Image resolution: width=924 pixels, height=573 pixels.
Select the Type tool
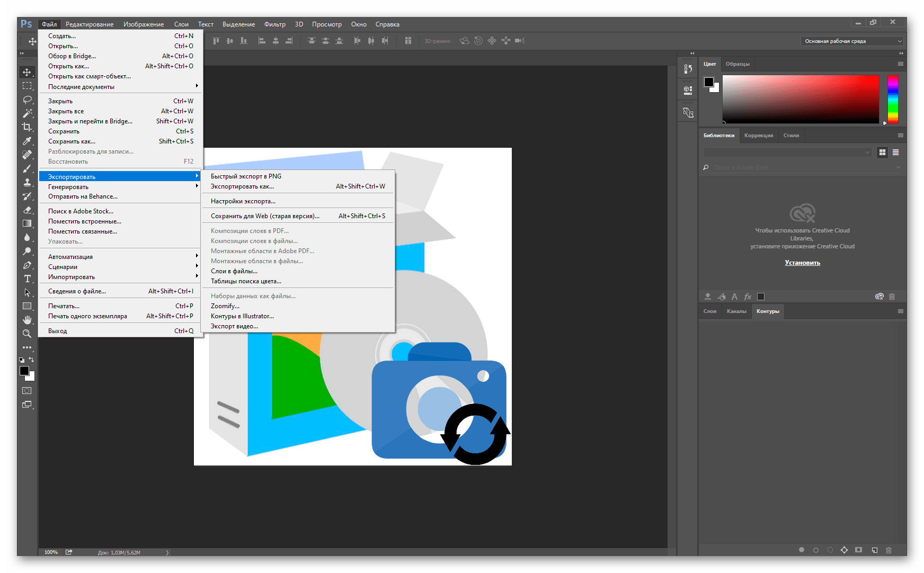pos(27,279)
